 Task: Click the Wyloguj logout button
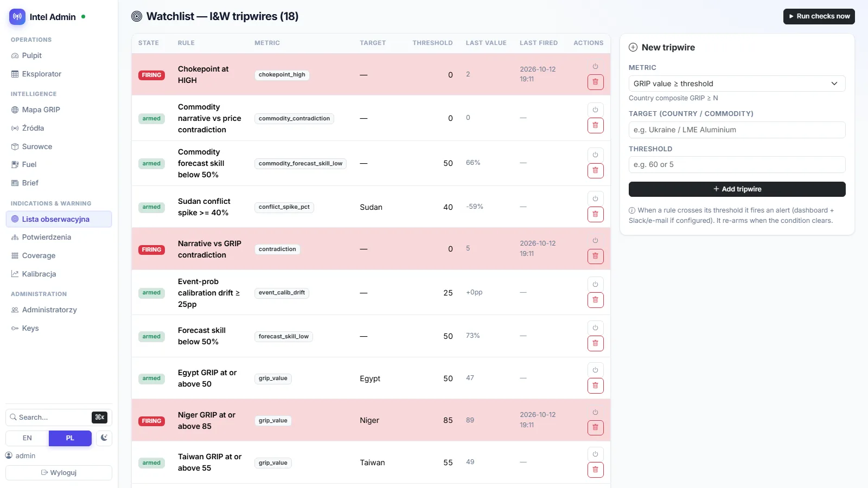click(x=59, y=473)
